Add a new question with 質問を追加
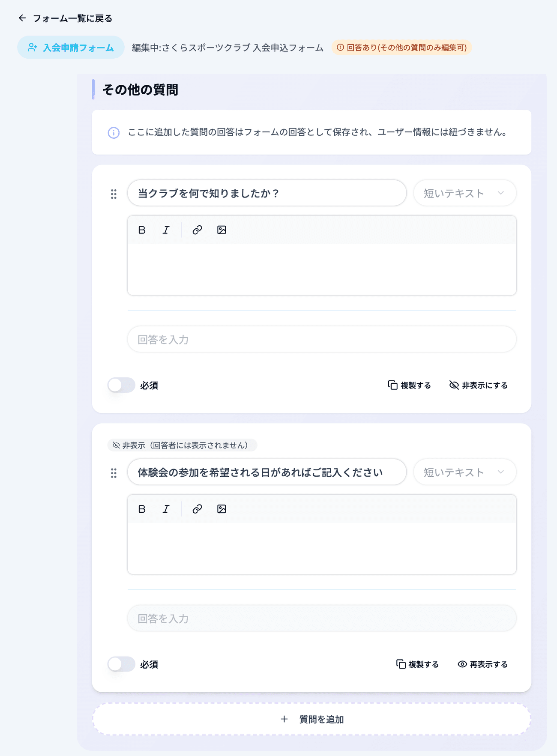The image size is (557, 756). point(311,719)
